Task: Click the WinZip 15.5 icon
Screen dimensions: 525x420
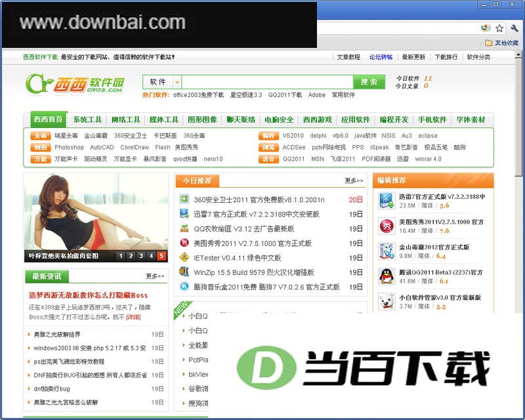Action: pyautogui.click(x=184, y=272)
